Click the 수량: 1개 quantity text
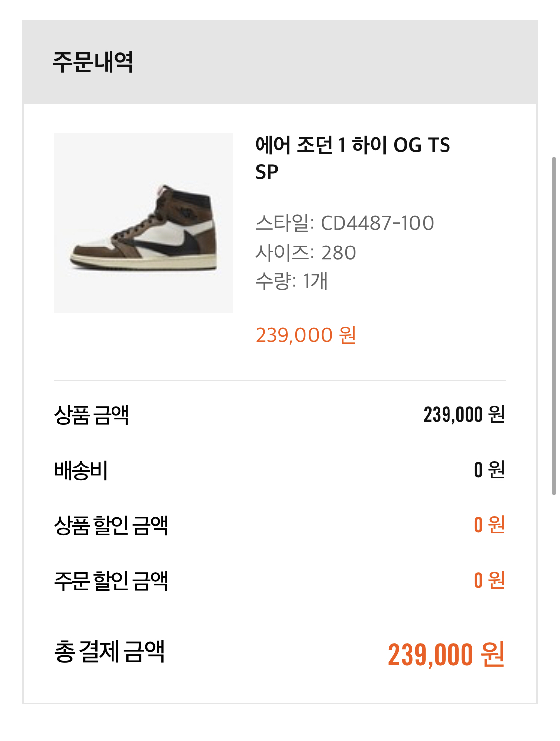The image size is (560, 741). point(291,281)
